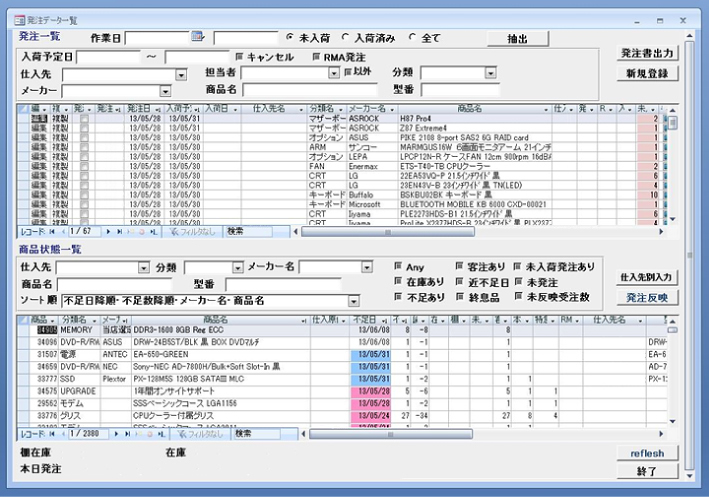Open the date picker calendar icon beside 作業日
709x497 pixels.
click(197, 38)
